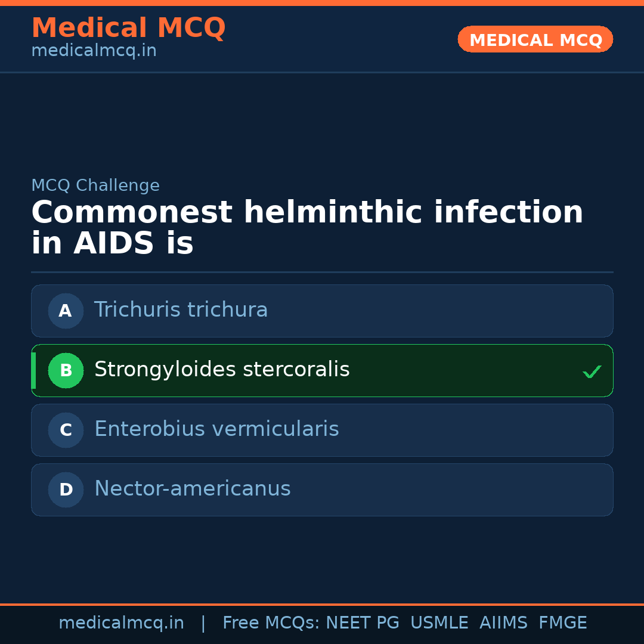Image resolution: width=644 pixels, height=644 pixels.
Task: Click the orange MEDICAL MCQ badge
Action: coord(535,40)
